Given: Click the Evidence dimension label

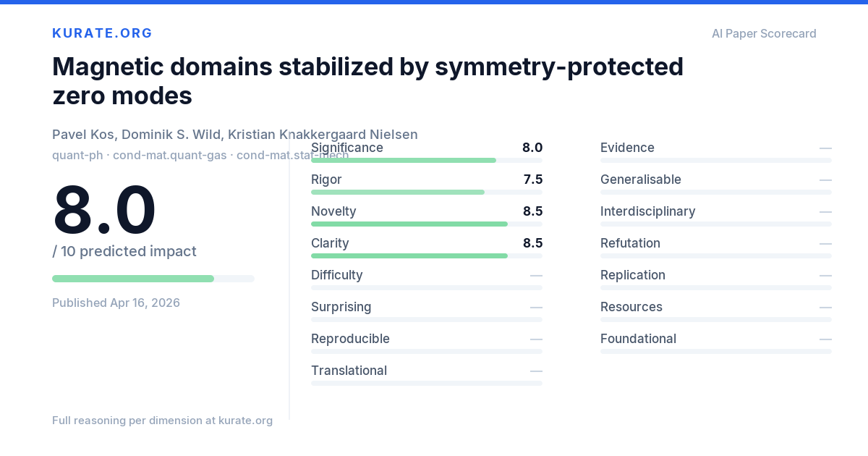Looking at the screenshot, I should (627, 148).
